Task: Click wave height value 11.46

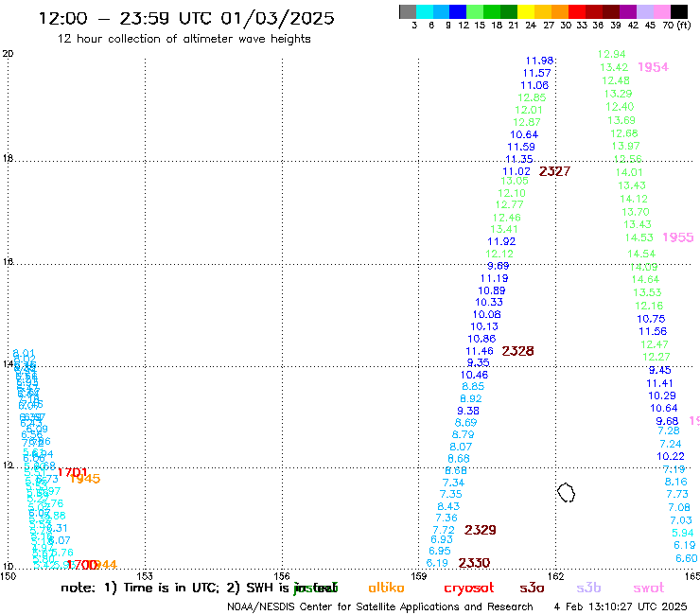Action: tap(480, 351)
